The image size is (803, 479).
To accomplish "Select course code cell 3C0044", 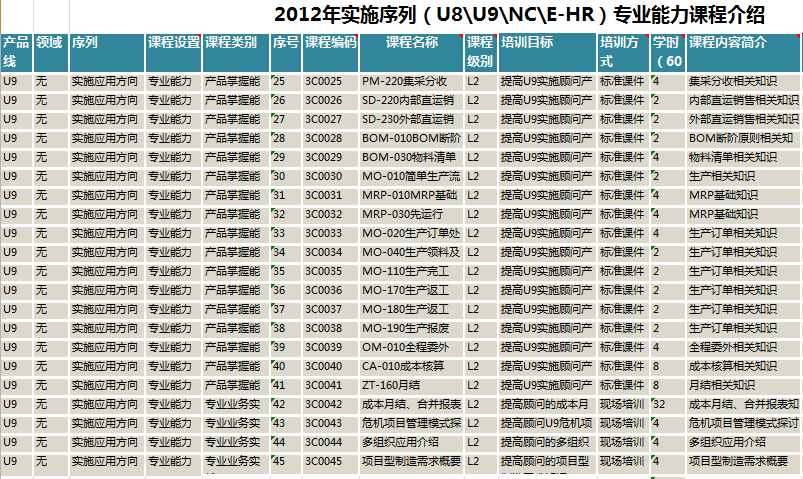I will [x=330, y=442].
